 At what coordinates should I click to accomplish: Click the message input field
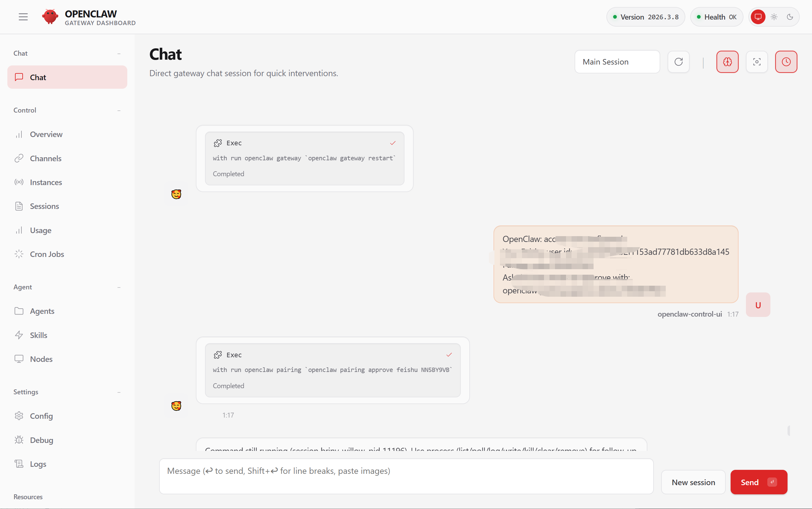coord(406,476)
